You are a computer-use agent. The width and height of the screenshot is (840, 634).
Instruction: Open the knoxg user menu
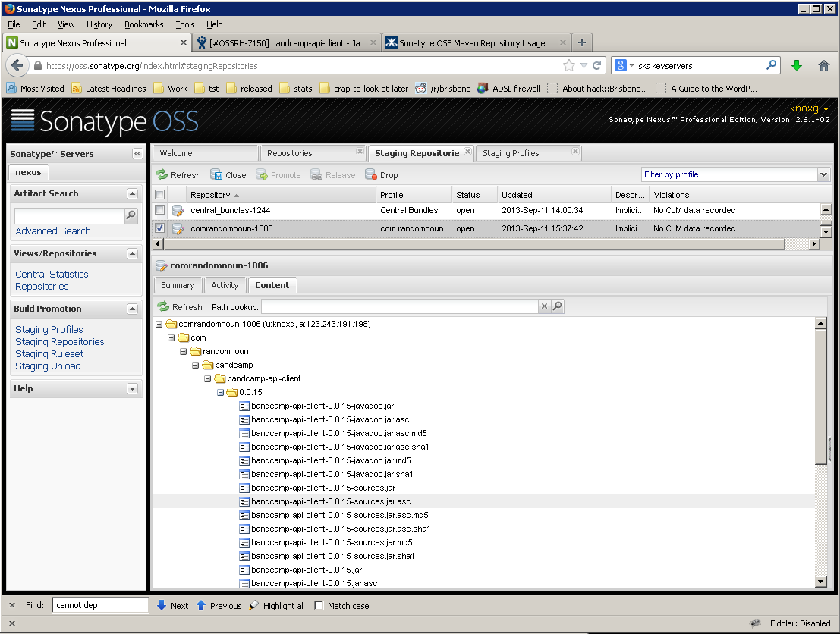[809, 108]
